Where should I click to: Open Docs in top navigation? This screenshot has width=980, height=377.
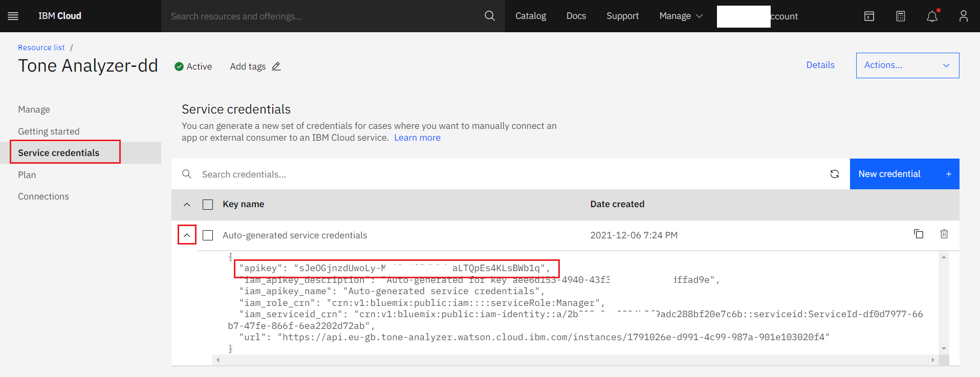point(576,16)
